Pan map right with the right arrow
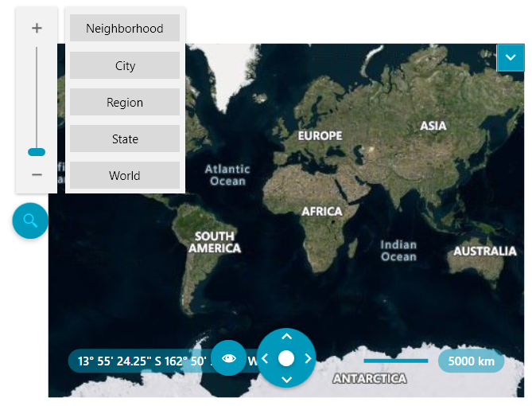The width and height of the screenshot is (532, 406). (308, 358)
